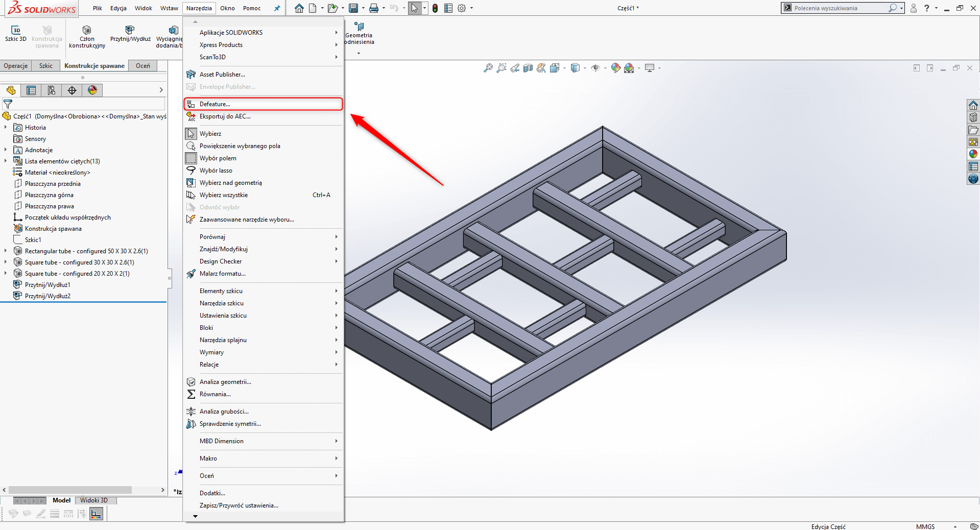Expand the Lista elementów ciętych tree node
The width and height of the screenshot is (980, 530).
click(6, 161)
